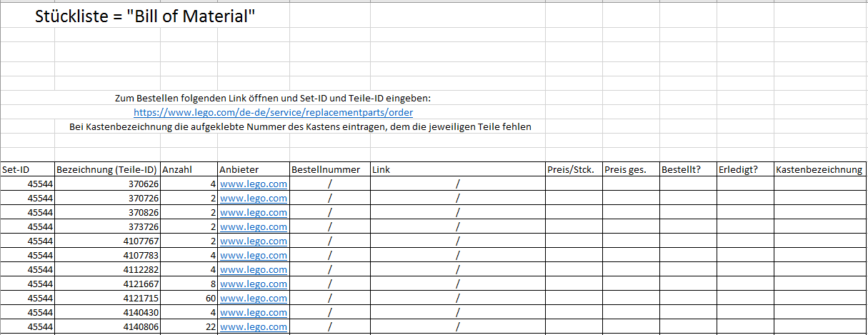Select the quantity cell showing 60
The image size is (868, 335).
[x=189, y=298]
